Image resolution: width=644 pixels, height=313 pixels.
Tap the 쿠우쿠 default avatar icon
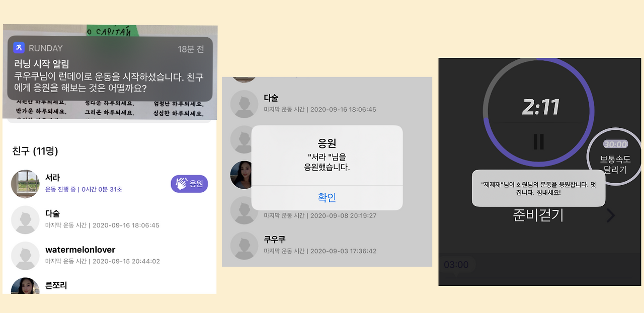(245, 245)
